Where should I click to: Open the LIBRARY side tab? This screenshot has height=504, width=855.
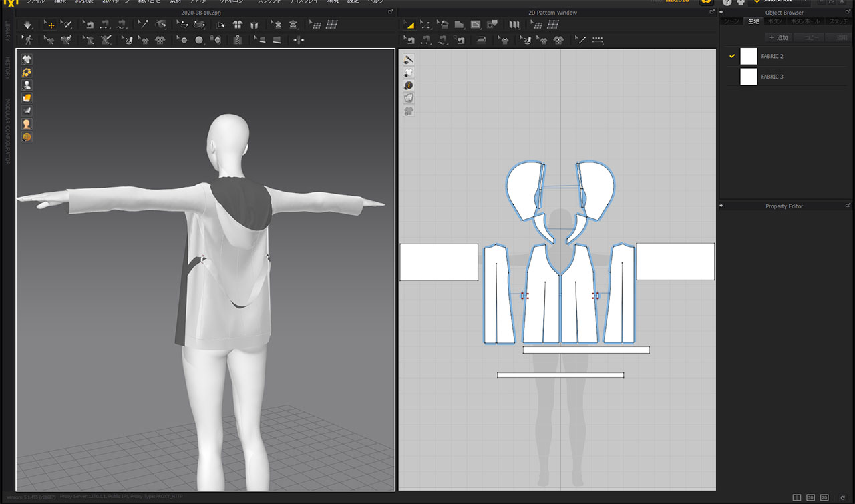7,31
